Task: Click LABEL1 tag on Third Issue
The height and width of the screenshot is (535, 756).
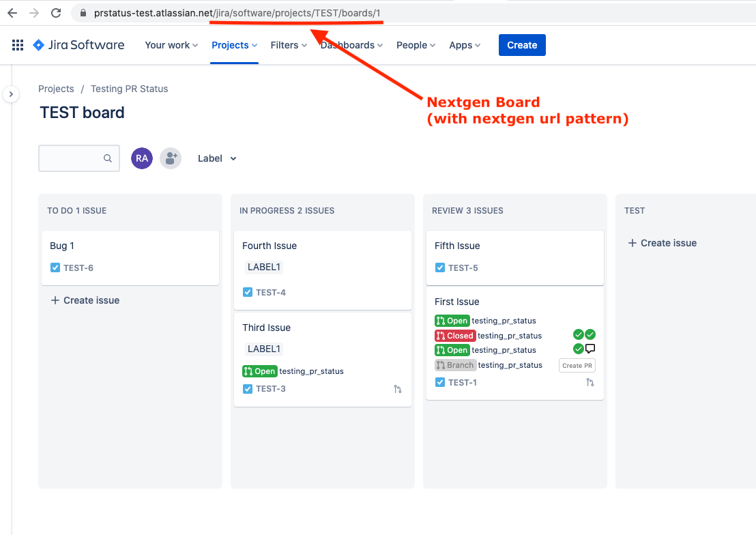Action: (x=264, y=349)
